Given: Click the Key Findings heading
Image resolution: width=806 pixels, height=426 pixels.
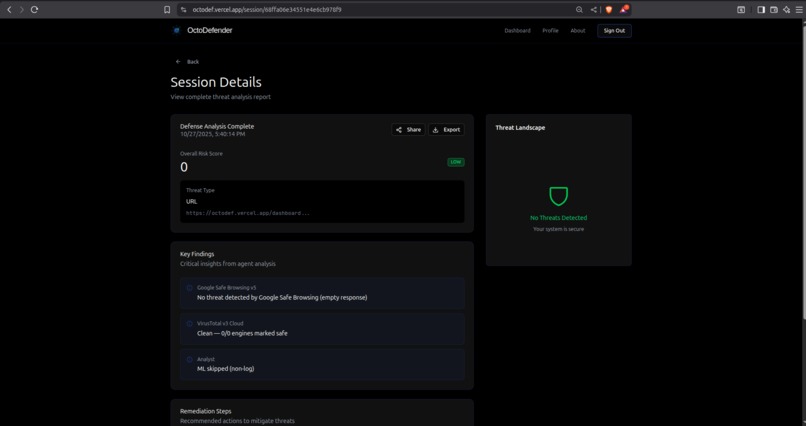Looking at the screenshot, I should [x=197, y=254].
